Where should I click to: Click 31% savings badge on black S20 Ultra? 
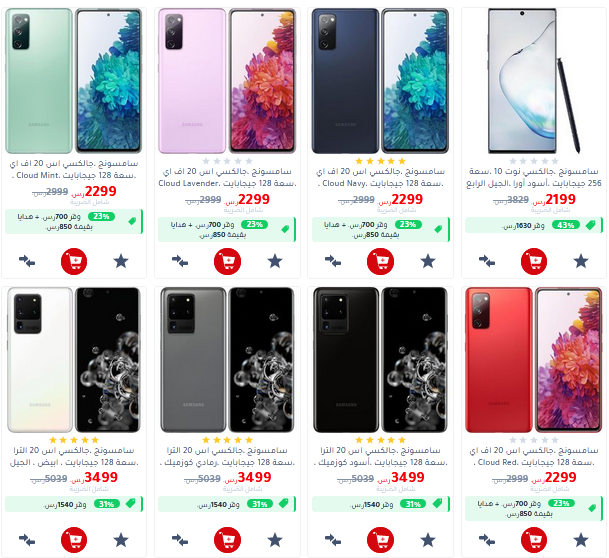pyautogui.click(x=413, y=504)
